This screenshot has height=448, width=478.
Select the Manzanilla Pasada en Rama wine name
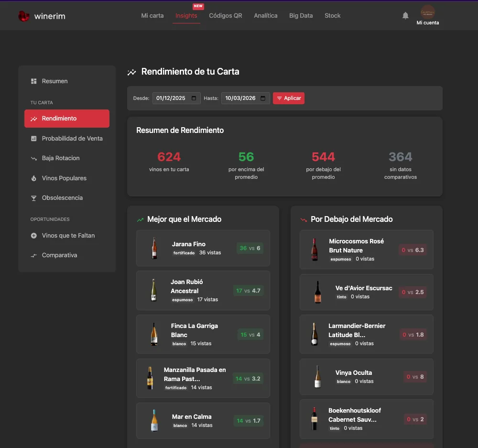pyautogui.click(x=195, y=374)
